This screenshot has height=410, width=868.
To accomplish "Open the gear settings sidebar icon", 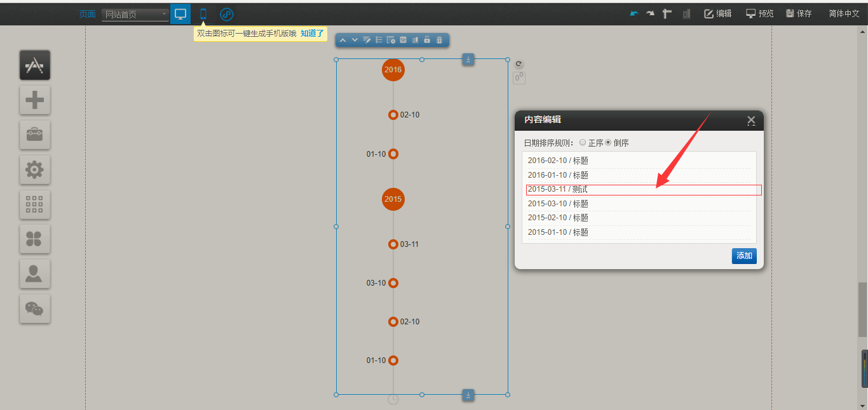I will pos(35,169).
